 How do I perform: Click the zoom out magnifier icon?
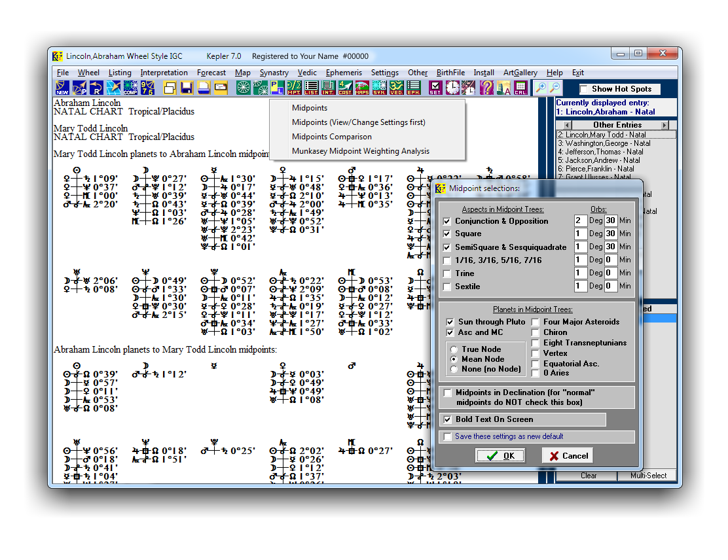tap(555, 88)
